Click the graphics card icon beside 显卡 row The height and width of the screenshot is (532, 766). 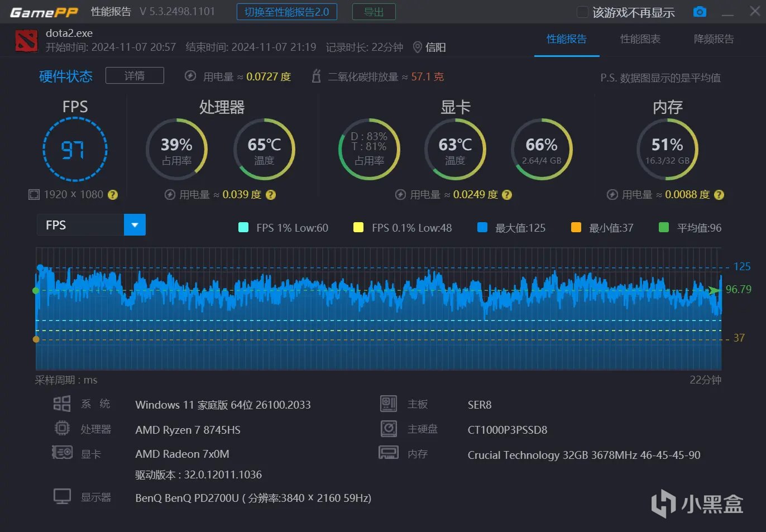tap(62, 453)
